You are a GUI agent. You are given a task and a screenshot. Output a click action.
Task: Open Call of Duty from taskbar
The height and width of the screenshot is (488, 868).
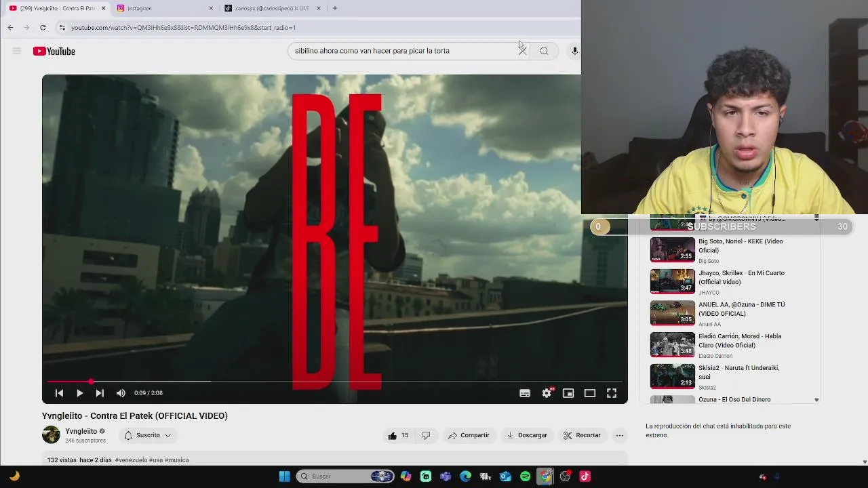486,476
